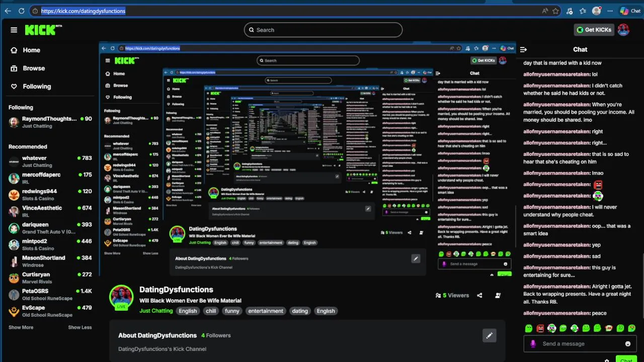Select the funny tag
This screenshot has width=644, height=362.
click(232, 311)
